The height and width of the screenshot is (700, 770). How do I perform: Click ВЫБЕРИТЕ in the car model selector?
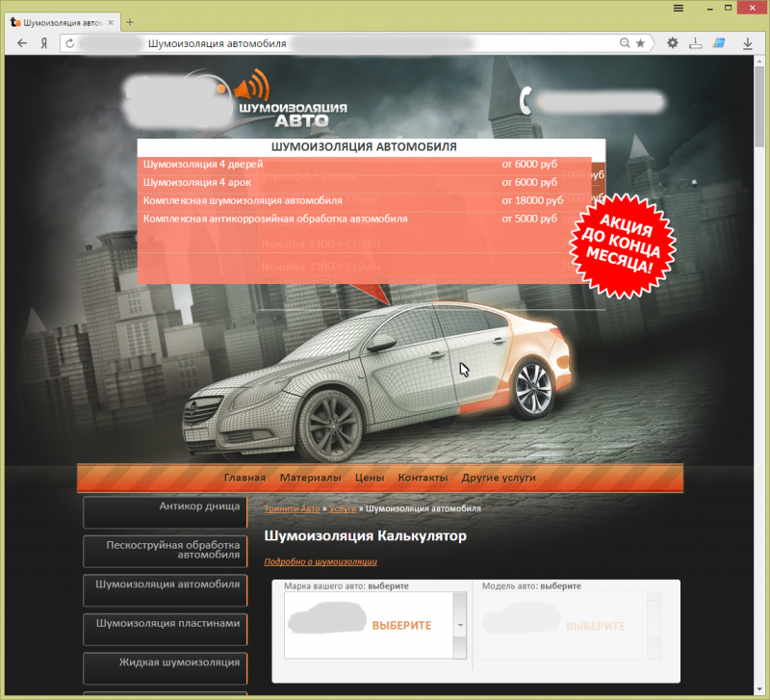click(x=596, y=626)
